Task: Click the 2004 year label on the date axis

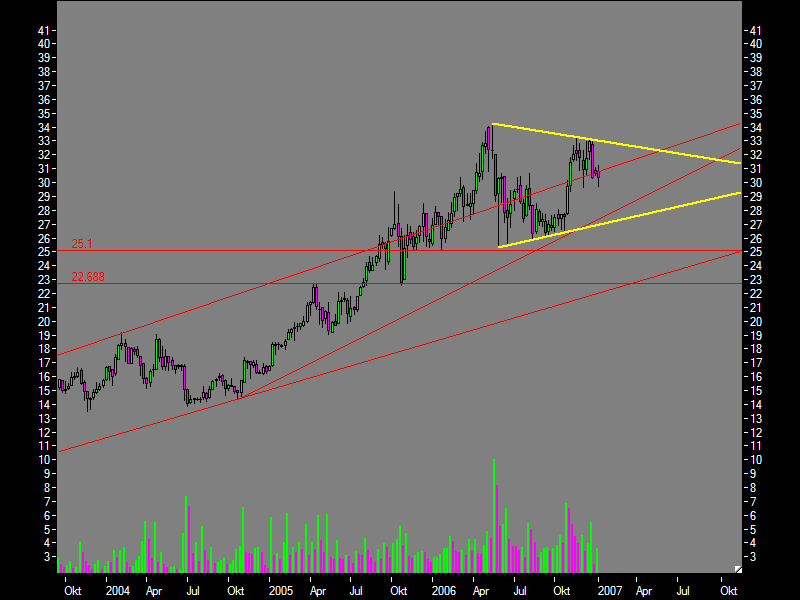Action: 118,590
